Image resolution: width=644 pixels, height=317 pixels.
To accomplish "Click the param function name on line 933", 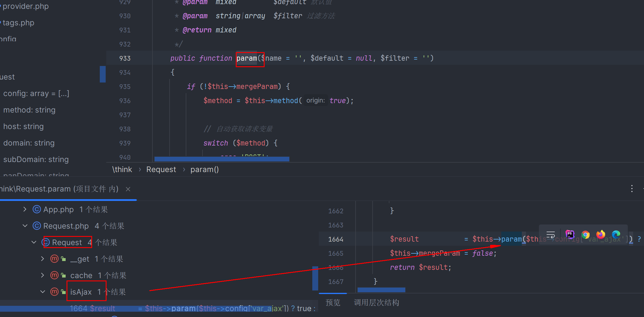I will point(247,58).
